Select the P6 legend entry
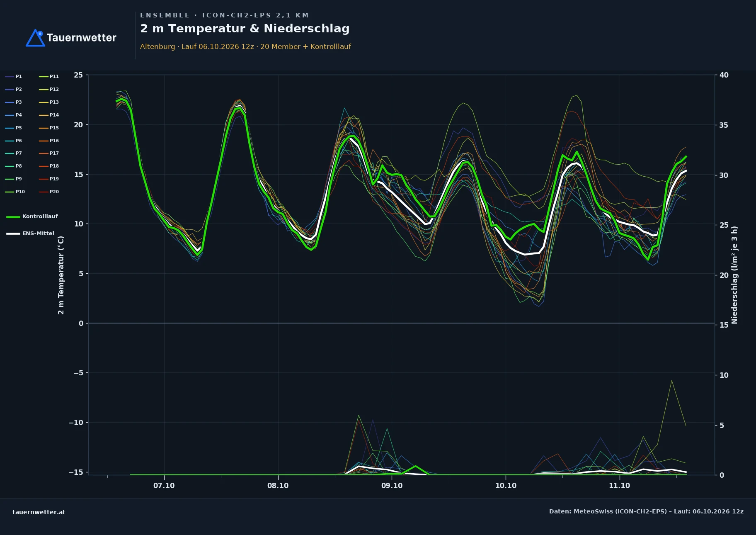The height and width of the screenshot is (535, 756). click(x=14, y=141)
